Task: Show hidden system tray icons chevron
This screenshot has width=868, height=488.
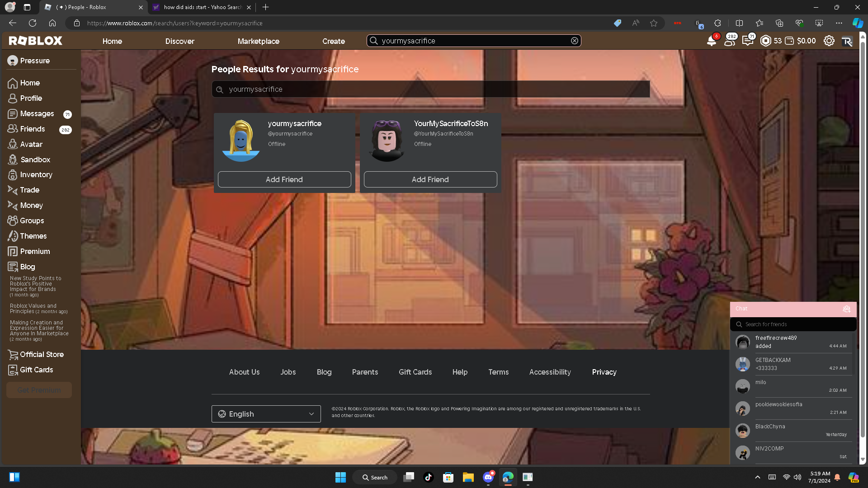Action: [758, 477]
